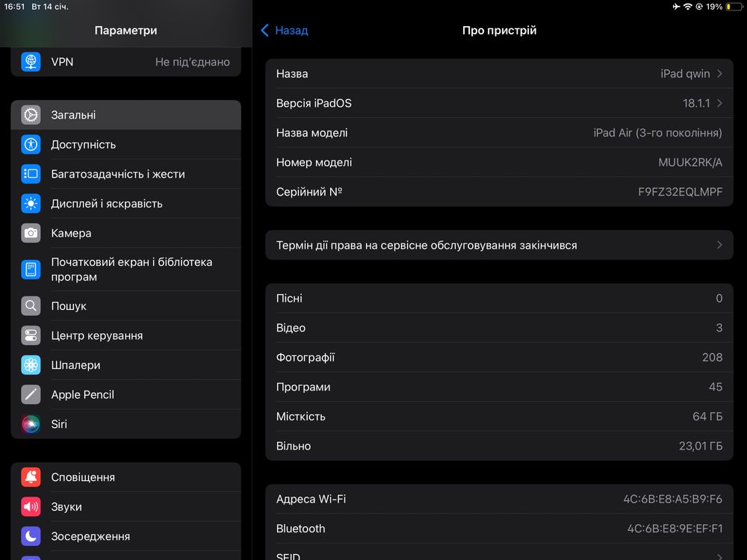Tap serial number F9FZ32EQLMPF
The width and height of the screenshot is (747, 560).
(681, 192)
